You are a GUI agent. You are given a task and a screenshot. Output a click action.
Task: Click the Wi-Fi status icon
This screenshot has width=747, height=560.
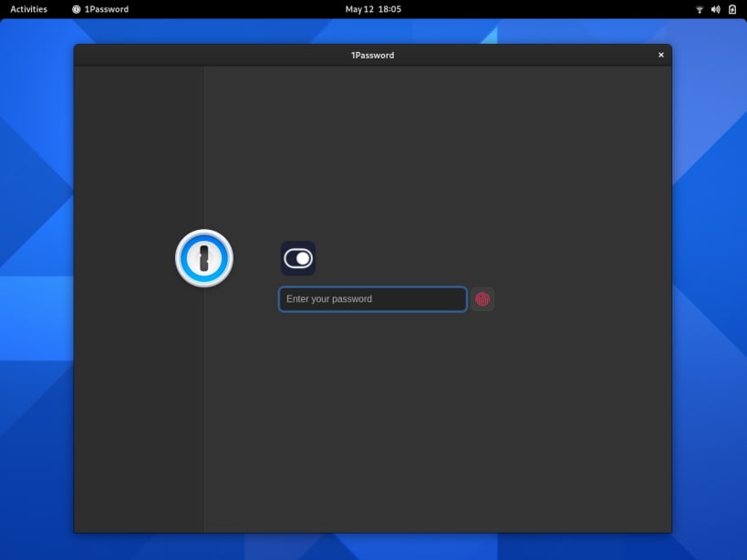tap(699, 9)
